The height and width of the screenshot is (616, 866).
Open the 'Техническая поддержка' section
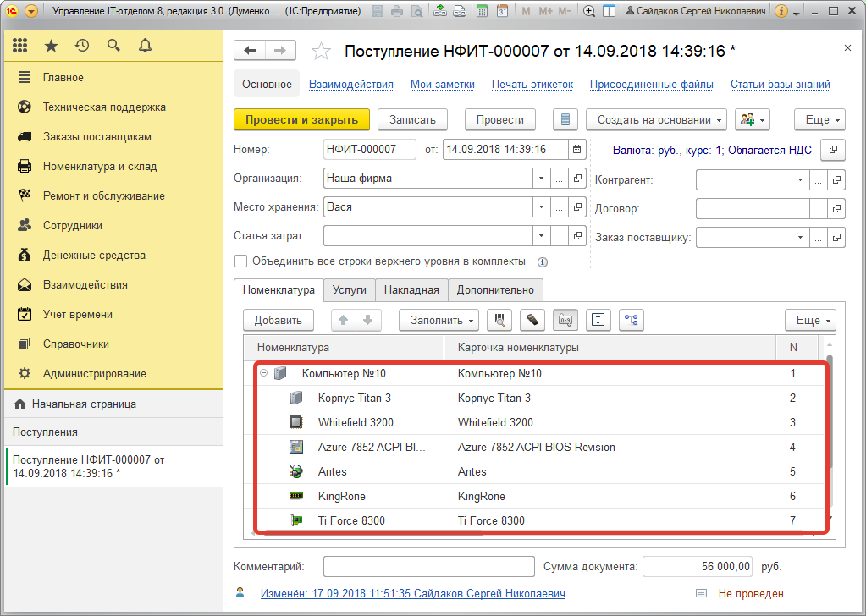[104, 107]
